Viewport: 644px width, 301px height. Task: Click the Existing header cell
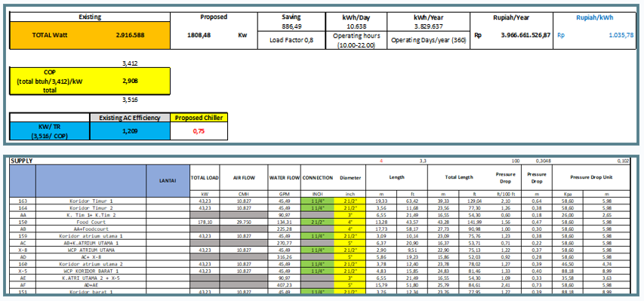pyautogui.click(x=90, y=17)
